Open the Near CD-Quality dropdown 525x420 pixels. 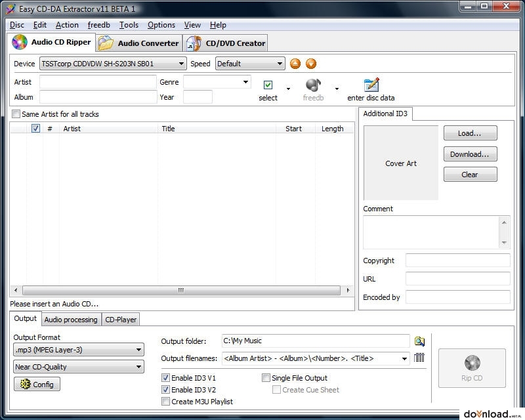79,367
